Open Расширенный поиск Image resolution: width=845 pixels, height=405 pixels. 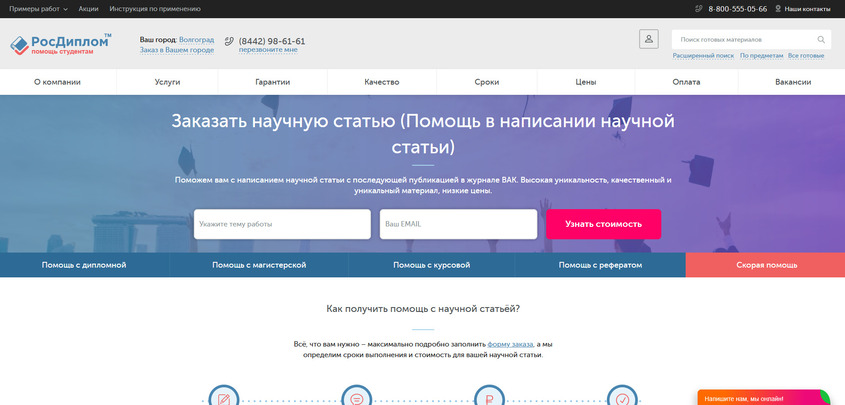[x=703, y=55]
